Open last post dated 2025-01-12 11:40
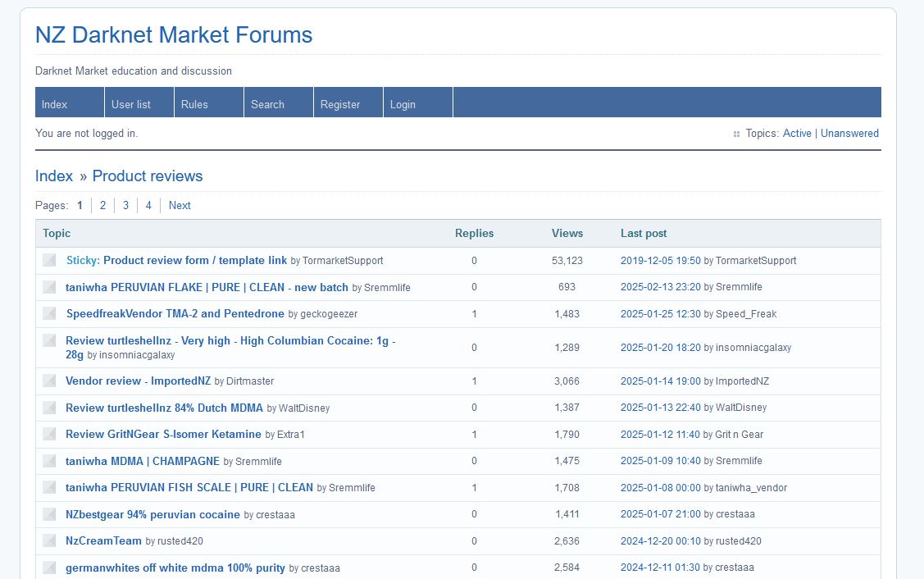This screenshot has height=579, width=924. pos(661,434)
